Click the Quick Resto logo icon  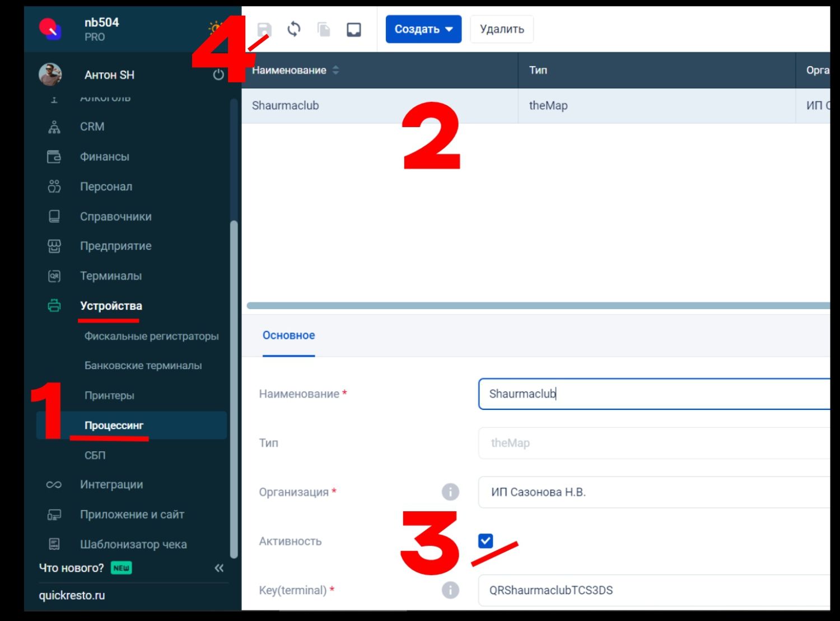click(x=50, y=29)
